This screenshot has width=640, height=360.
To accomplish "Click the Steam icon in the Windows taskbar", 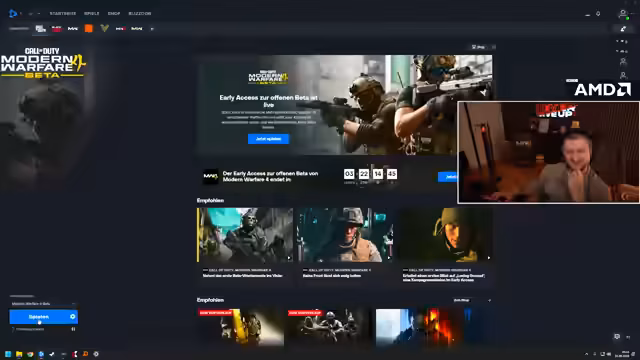I will click(52, 354).
